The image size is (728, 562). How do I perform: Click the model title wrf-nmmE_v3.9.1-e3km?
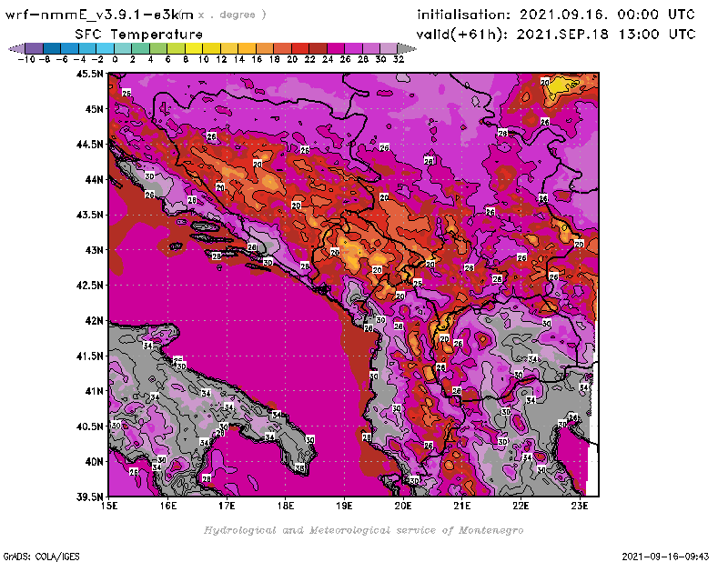tap(99, 15)
